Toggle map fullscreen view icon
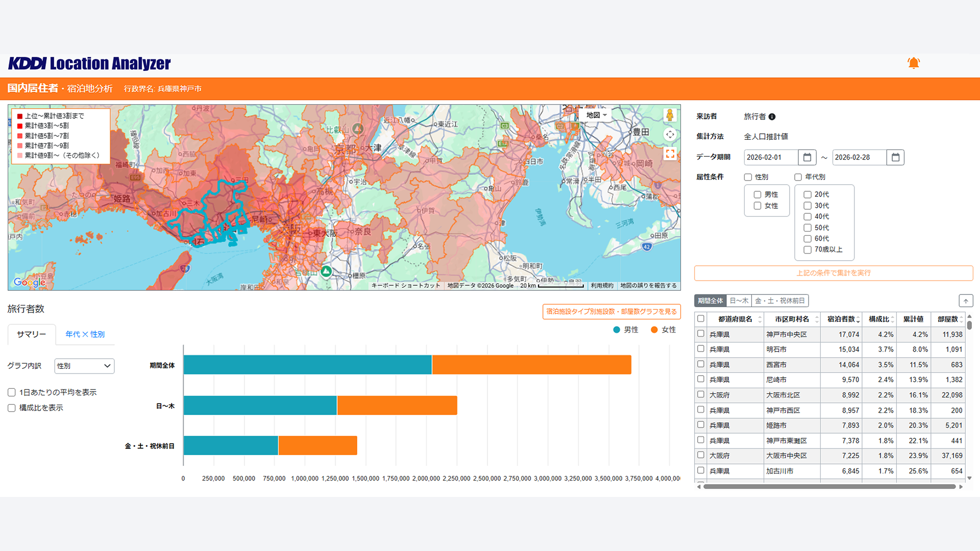The image size is (980, 551). pos(670,153)
